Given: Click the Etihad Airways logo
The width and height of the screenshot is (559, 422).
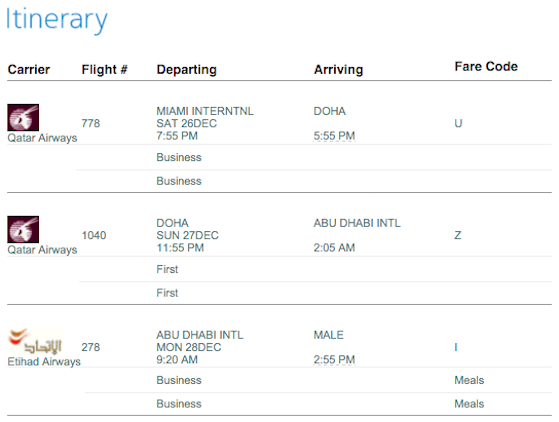Looking at the screenshot, I should pos(35,341).
